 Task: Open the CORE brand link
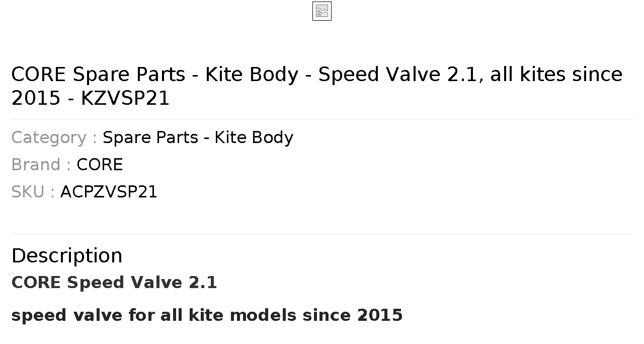point(100,165)
